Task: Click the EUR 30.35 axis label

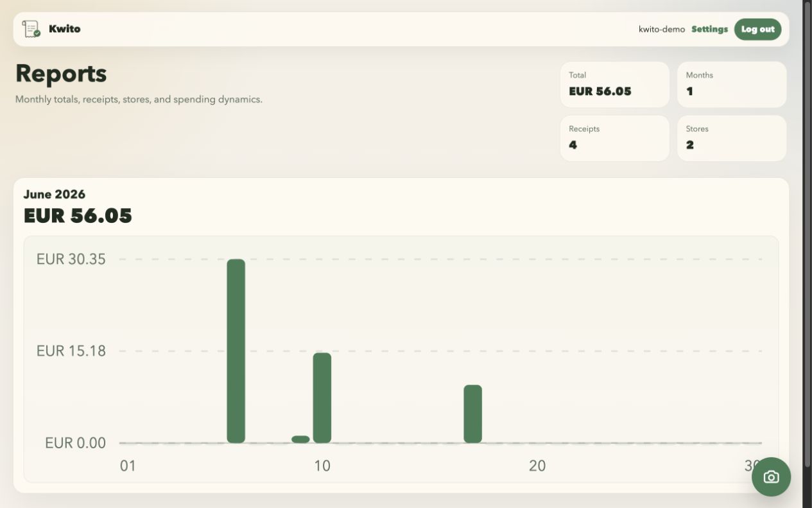Action: click(x=71, y=259)
